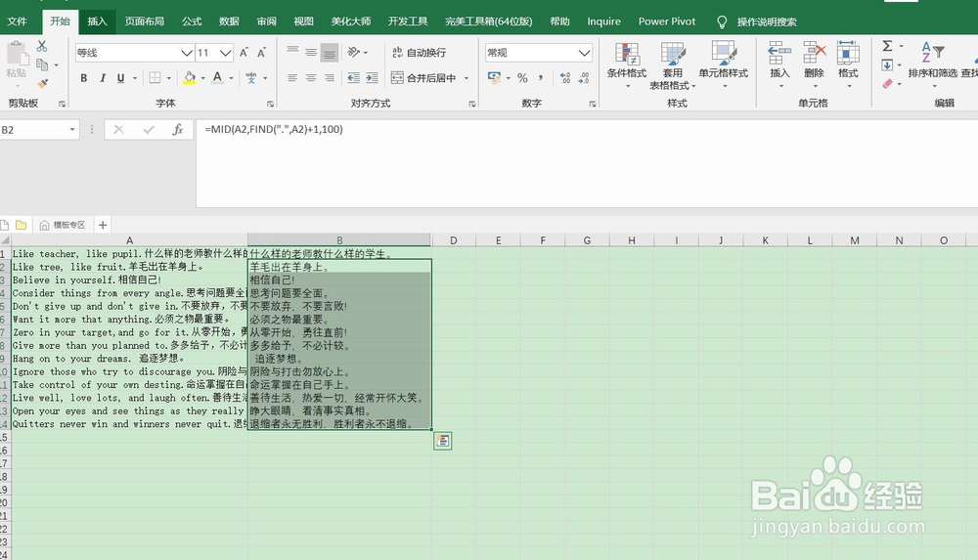
Task: Increase font size with larger A icon
Action: 244,53
